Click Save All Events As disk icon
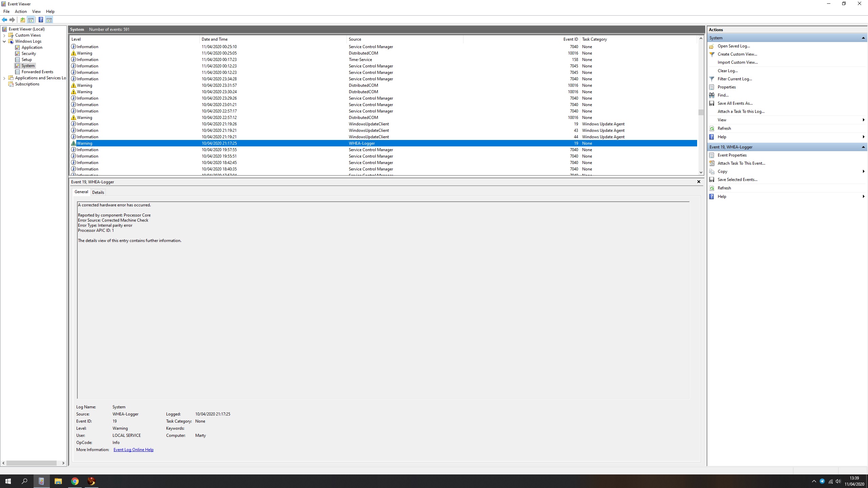Image resolution: width=868 pixels, height=488 pixels. [x=712, y=103]
